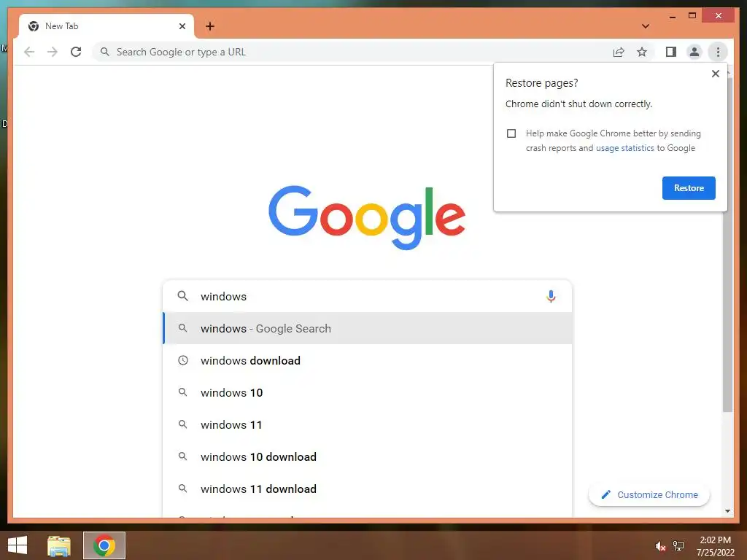Click the Google logo
The width and height of the screenshot is (747, 560).
pos(367,217)
